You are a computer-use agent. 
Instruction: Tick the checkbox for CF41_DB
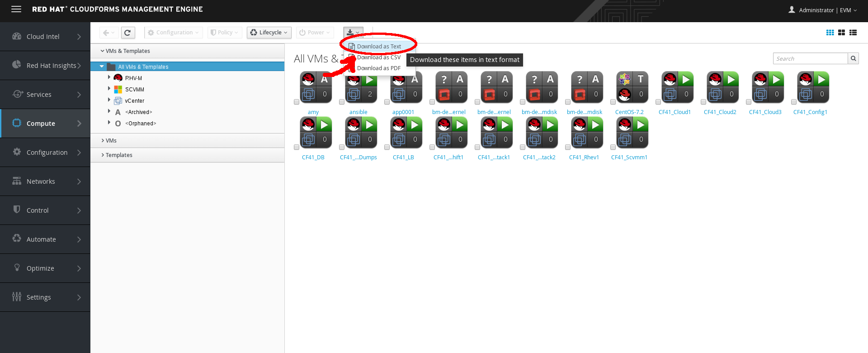coord(297,147)
